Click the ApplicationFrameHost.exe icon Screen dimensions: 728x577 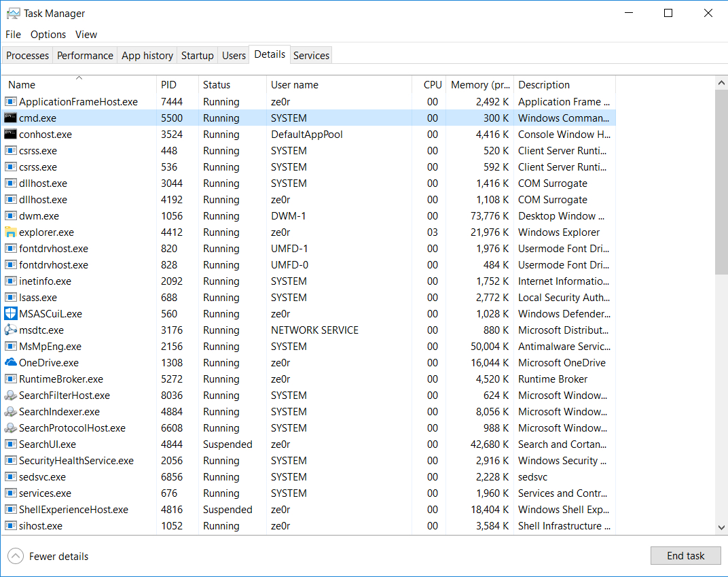pyautogui.click(x=11, y=101)
